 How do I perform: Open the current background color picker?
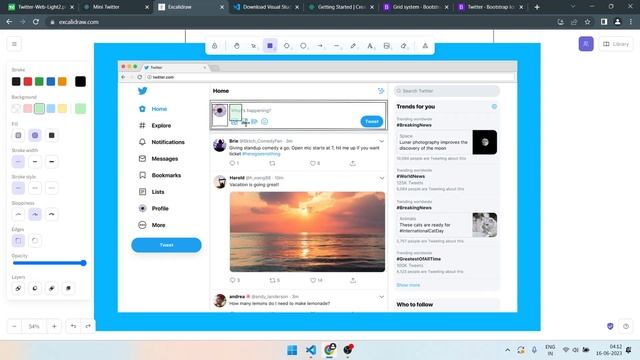point(80,109)
